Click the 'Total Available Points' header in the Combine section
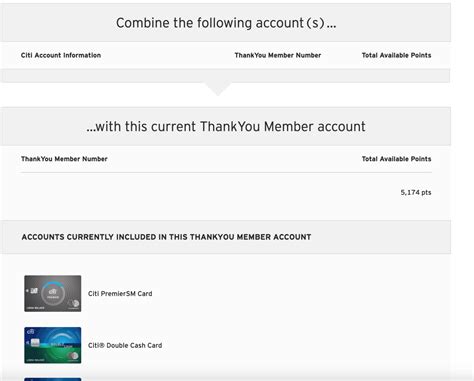 (396, 55)
